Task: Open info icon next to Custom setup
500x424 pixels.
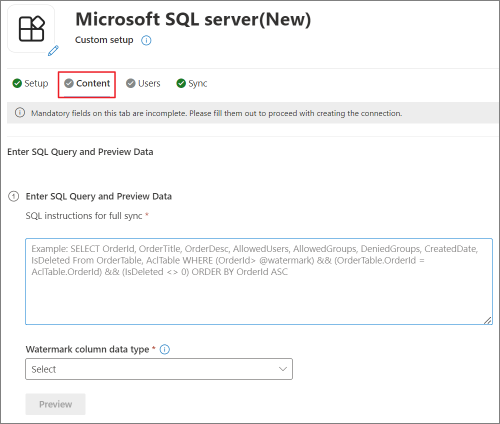Action: tap(146, 40)
